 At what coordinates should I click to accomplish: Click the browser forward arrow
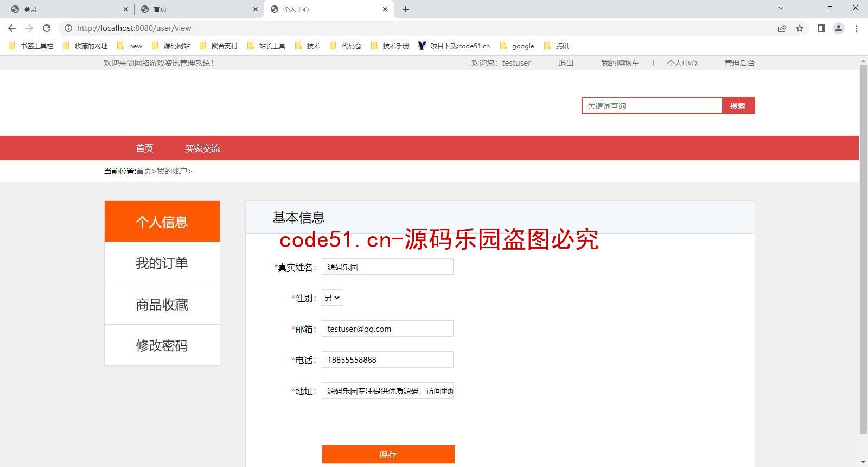(29, 28)
